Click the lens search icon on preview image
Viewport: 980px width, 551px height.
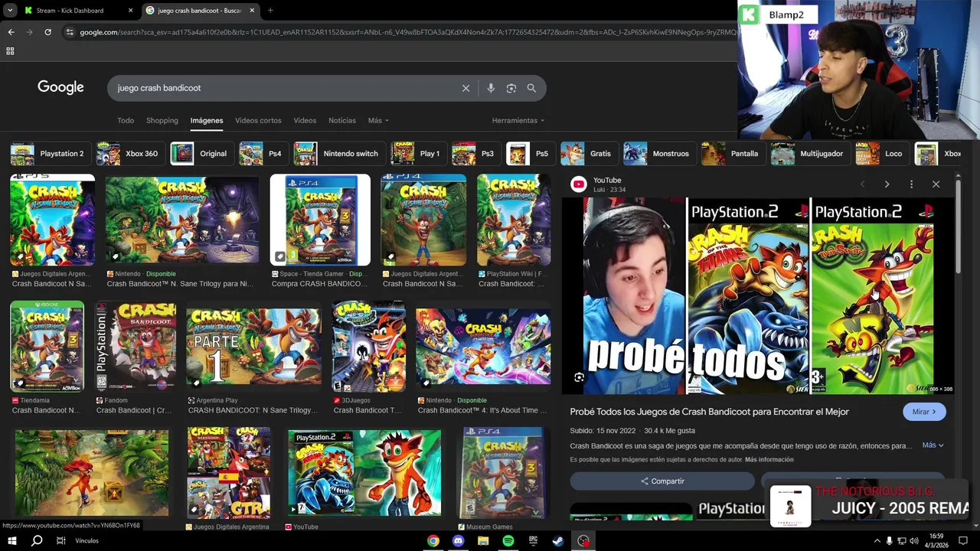pyautogui.click(x=579, y=377)
